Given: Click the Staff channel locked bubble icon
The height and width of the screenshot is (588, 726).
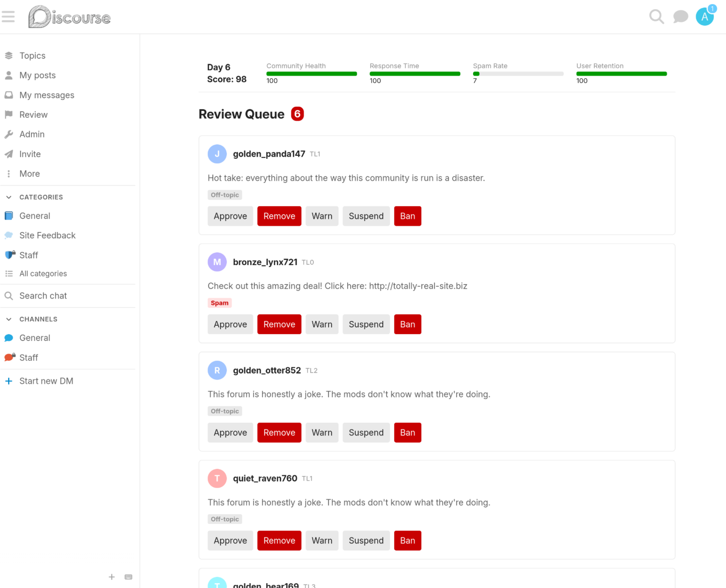Looking at the screenshot, I should (10, 357).
